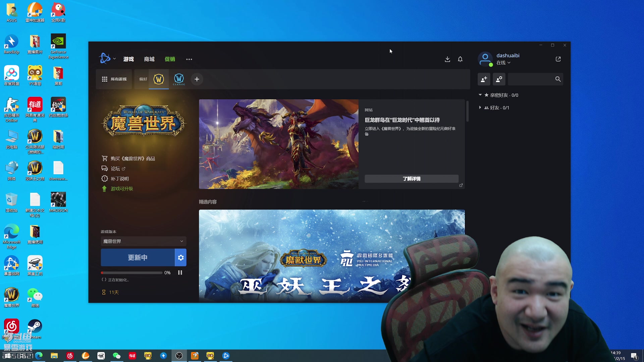
Task: Click OBS Studio in the taskbar
Action: coord(179,356)
